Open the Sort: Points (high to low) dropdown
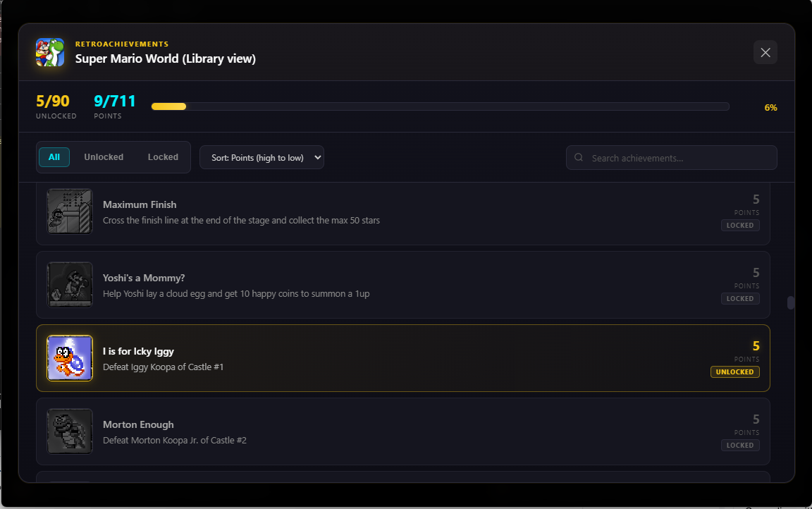 pyautogui.click(x=262, y=157)
